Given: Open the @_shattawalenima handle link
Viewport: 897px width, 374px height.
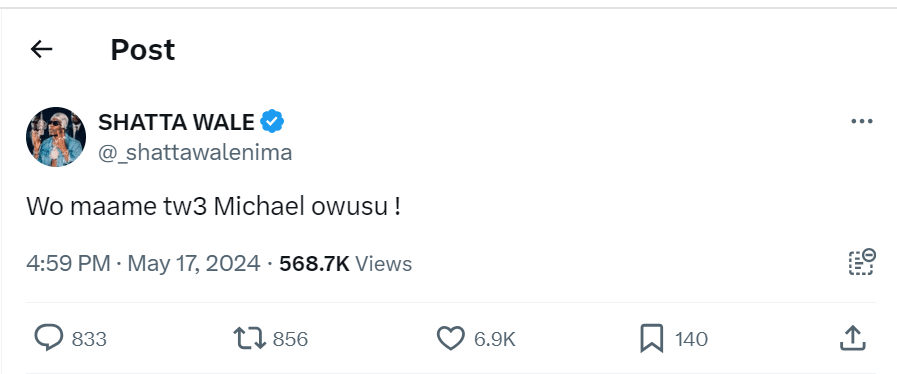Looking at the screenshot, I should [x=195, y=152].
